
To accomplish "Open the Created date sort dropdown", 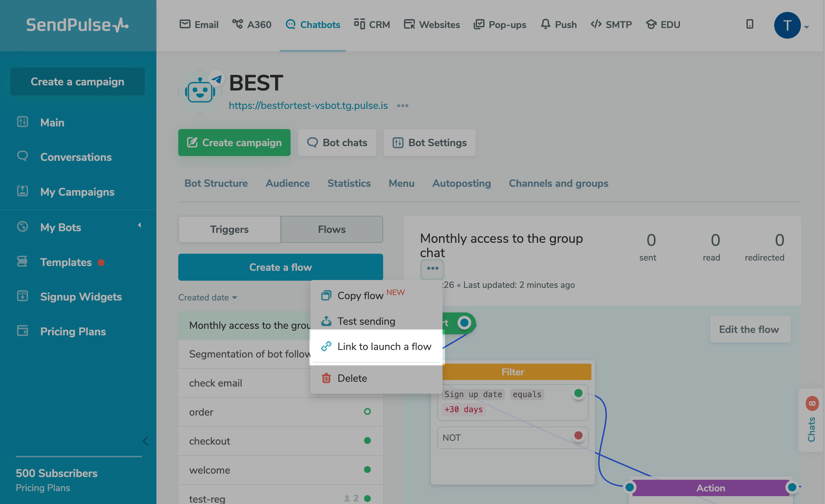I will tap(207, 297).
